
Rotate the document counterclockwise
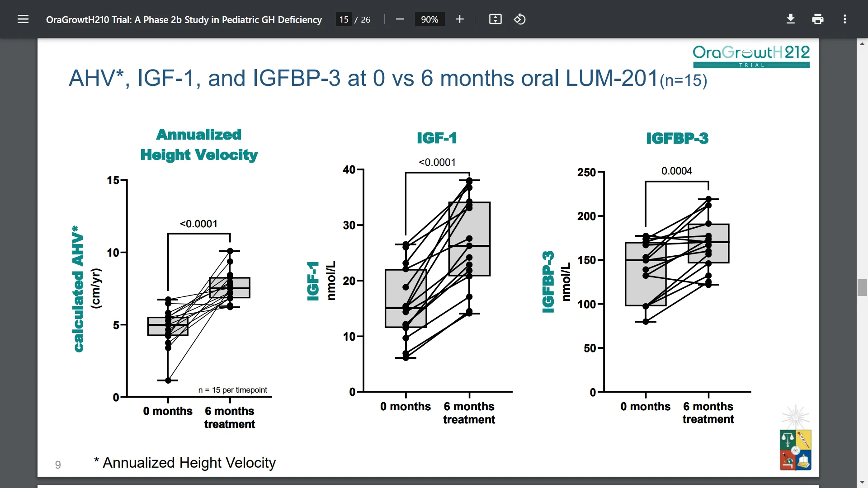pyautogui.click(x=520, y=19)
